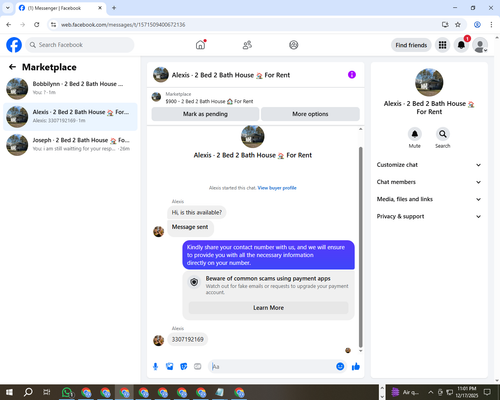This screenshot has width=500, height=400.
Task: Open the notifications bell icon
Action: pos(461,45)
